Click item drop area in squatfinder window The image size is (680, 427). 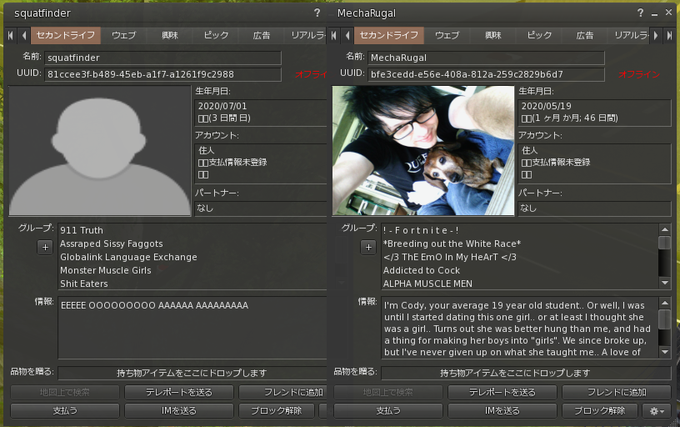point(192,373)
